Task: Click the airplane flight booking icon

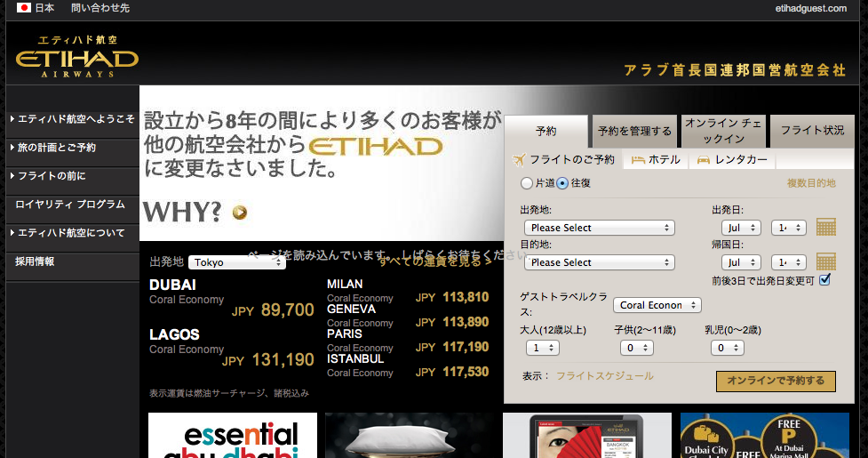Action: 519,160
